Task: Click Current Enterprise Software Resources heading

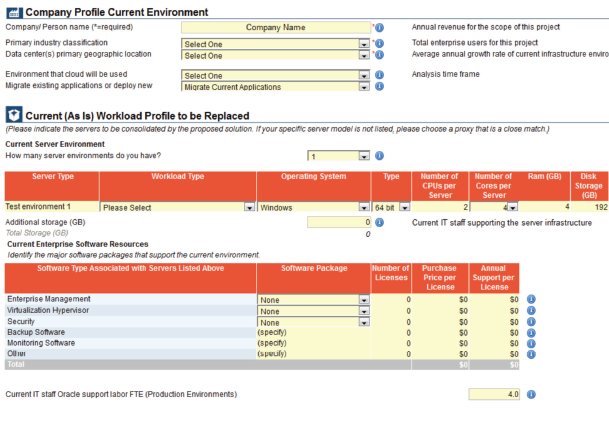Action: coord(78,244)
